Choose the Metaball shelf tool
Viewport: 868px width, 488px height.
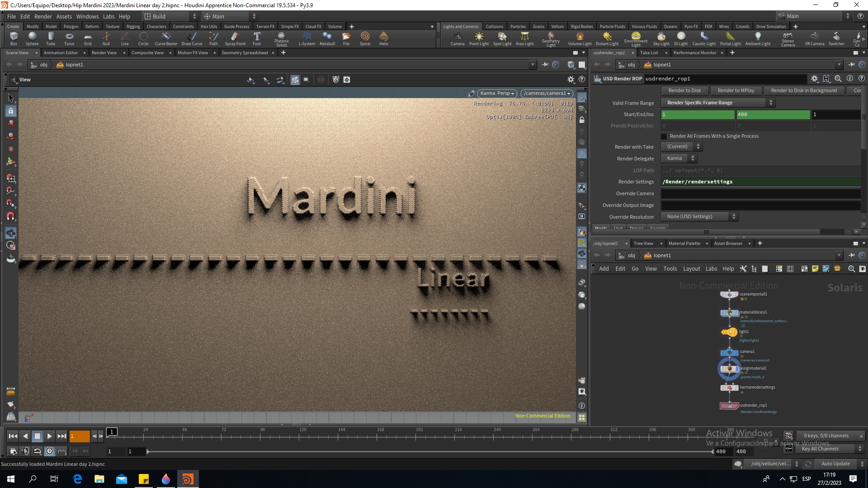click(327, 38)
